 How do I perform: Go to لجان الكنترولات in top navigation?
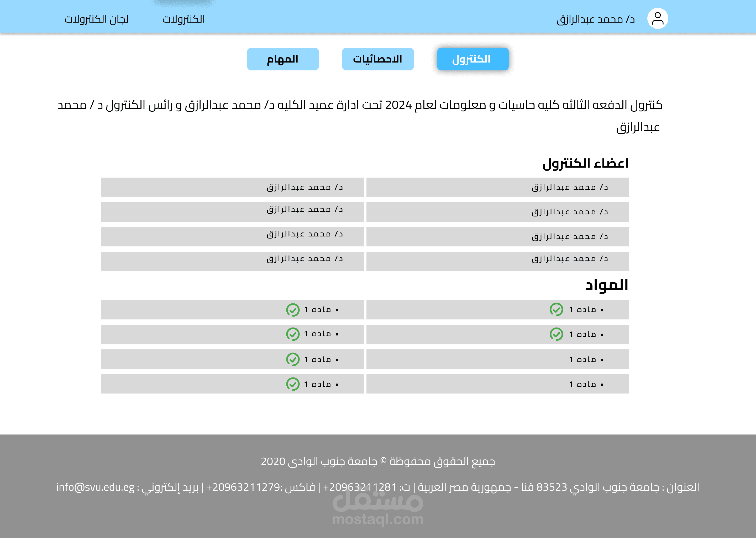(96, 19)
